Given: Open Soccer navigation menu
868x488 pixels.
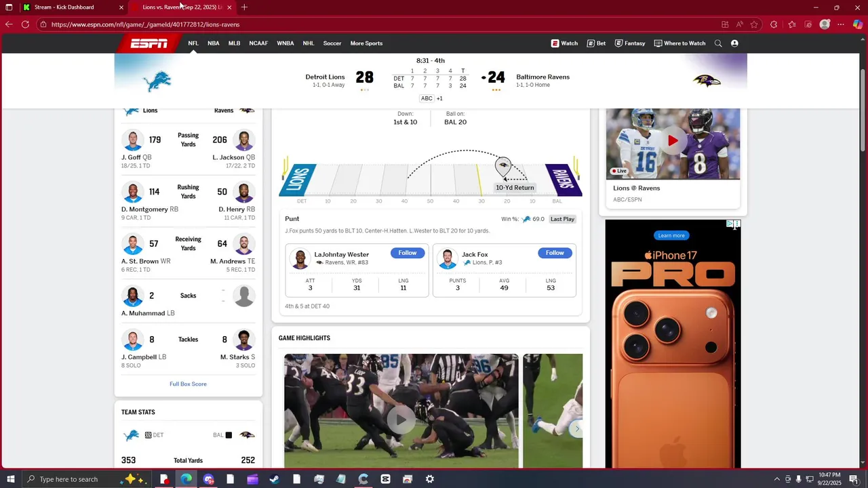Looking at the screenshot, I should pos(332,43).
